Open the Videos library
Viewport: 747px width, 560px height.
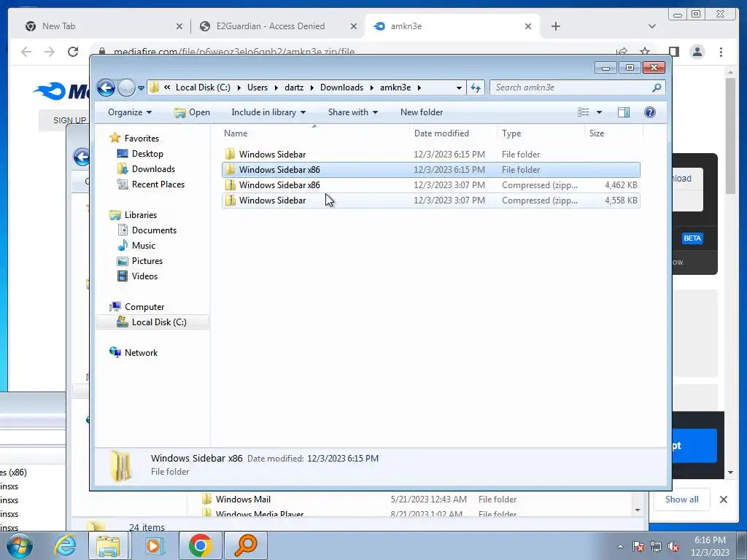click(x=144, y=276)
